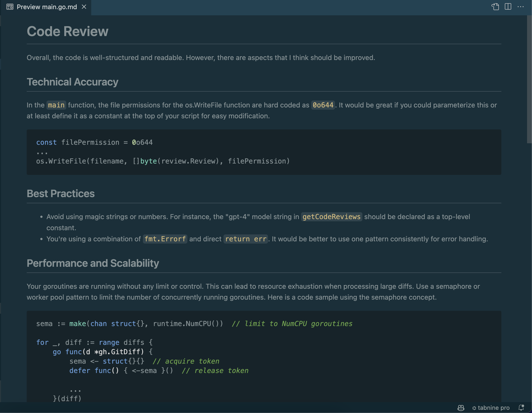The image size is (532, 413).
Task: Click the getCodeReviews inline code
Action: 332,217
